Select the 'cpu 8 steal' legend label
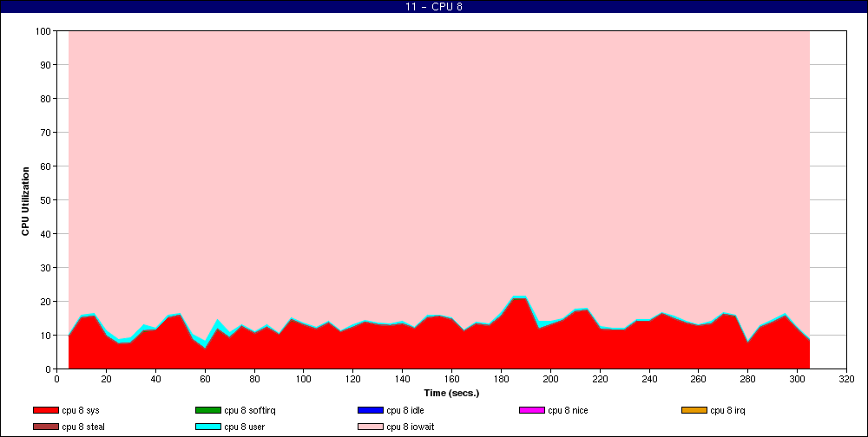 (x=83, y=427)
